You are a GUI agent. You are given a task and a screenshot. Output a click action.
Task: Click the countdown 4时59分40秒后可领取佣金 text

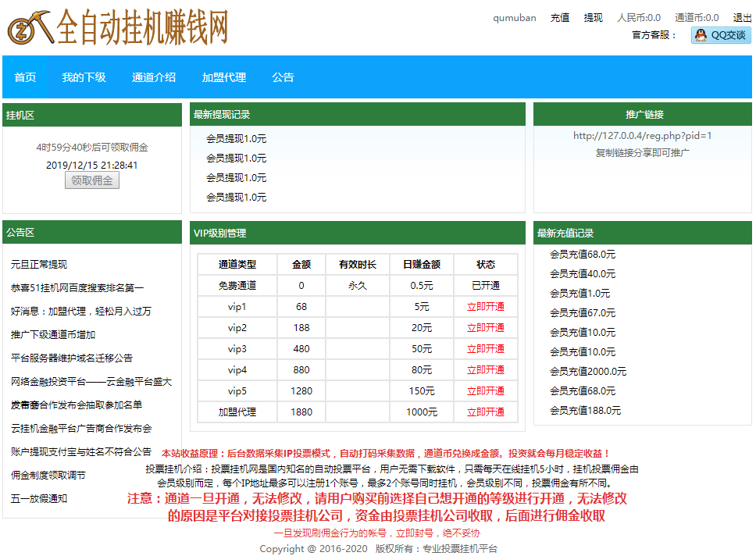point(92,147)
